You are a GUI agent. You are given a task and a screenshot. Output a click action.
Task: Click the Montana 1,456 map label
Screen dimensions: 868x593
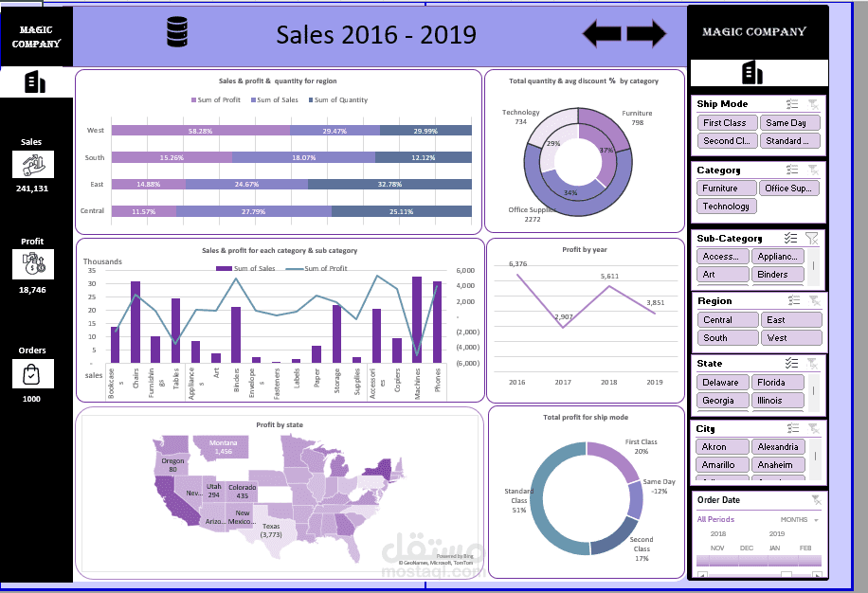coord(223,447)
